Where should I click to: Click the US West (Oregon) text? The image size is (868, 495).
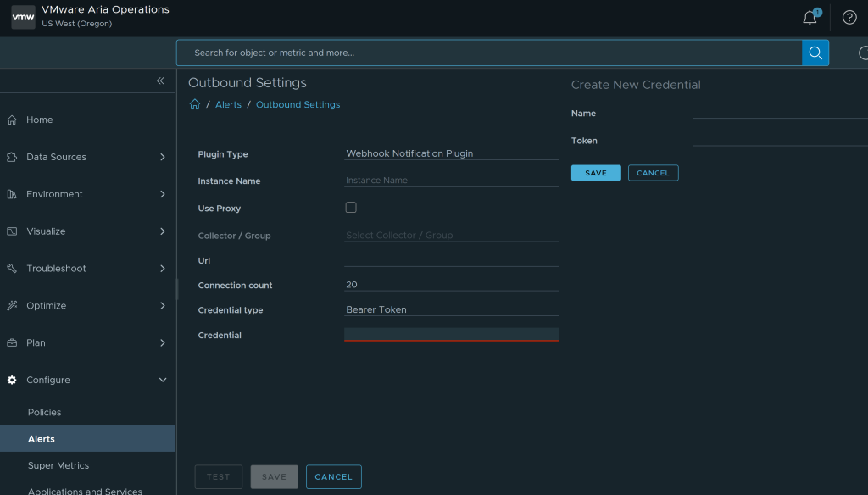(77, 23)
